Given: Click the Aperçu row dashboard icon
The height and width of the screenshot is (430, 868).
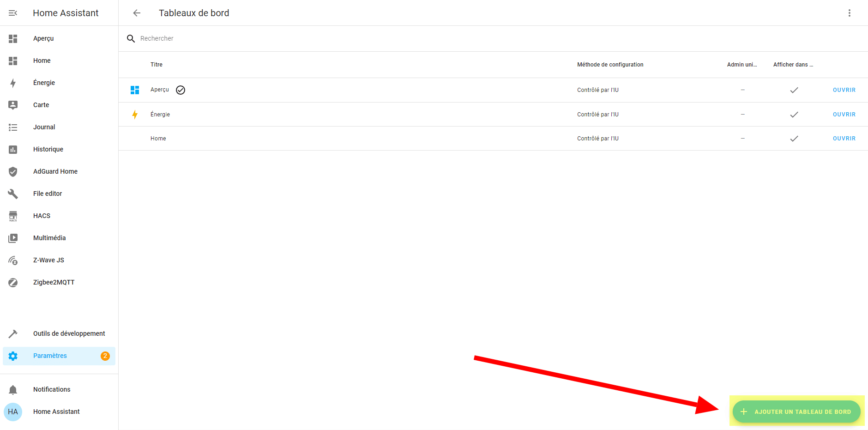Looking at the screenshot, I should pos(135,90).
